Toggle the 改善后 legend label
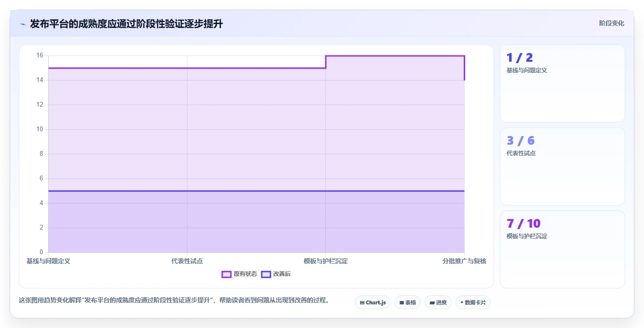Image resolution: width=644 pixels, height=328 pixels. (x=282, y=274)
